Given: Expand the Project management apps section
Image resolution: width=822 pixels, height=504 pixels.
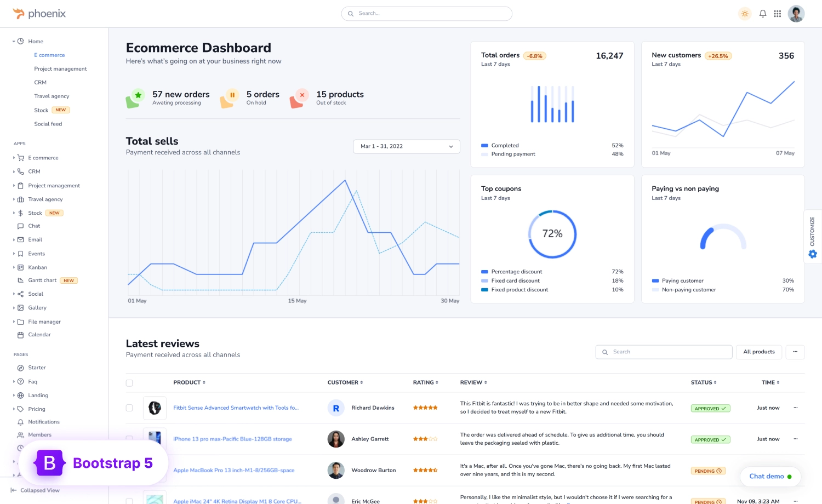Looking at the screenshot, I should coord(14,186).
